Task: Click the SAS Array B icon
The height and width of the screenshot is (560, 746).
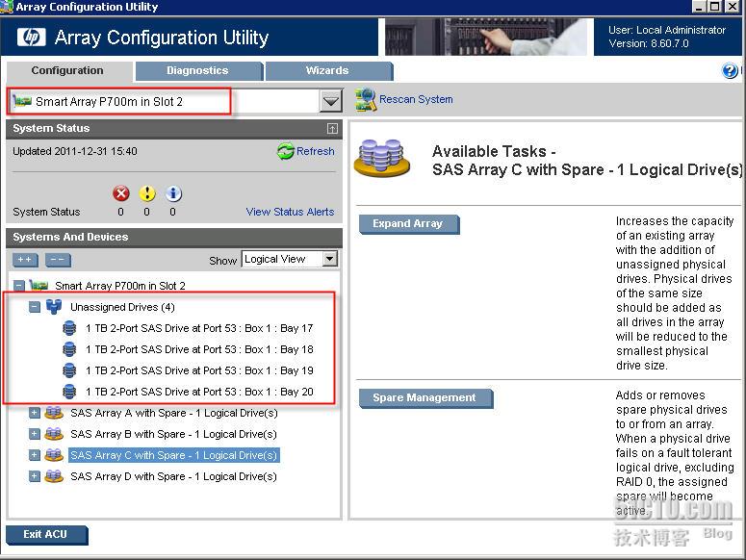Action: [x=54, y=434]
